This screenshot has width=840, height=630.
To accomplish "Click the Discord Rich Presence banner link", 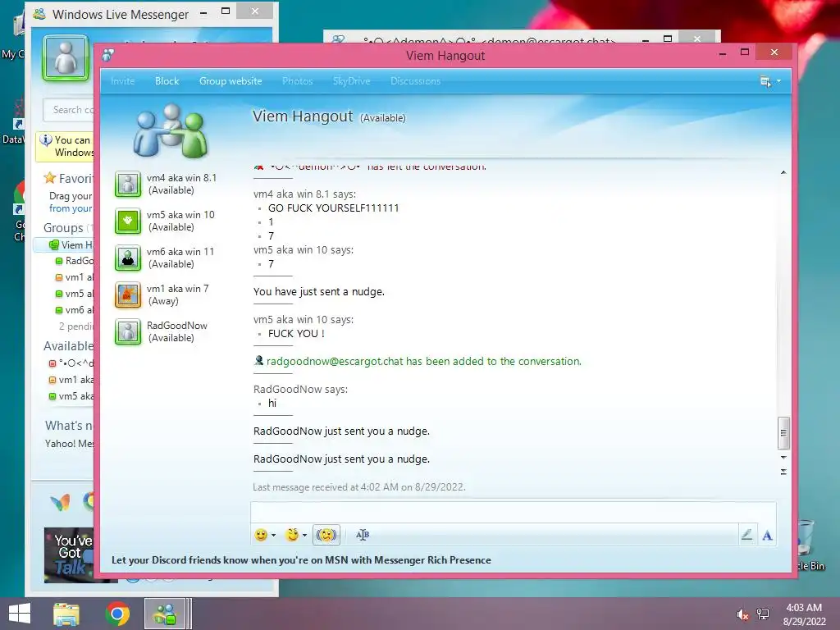I will click(x=301, y=559).
